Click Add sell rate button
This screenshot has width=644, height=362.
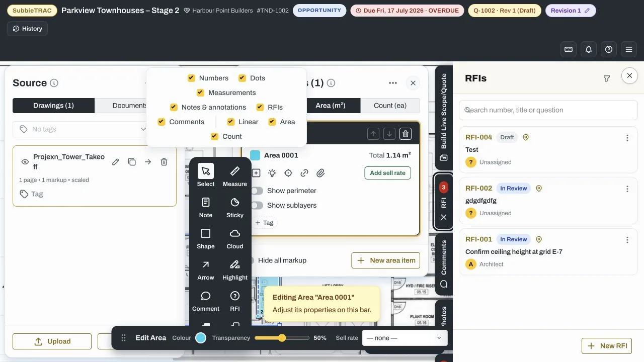(x=387, y=173)
